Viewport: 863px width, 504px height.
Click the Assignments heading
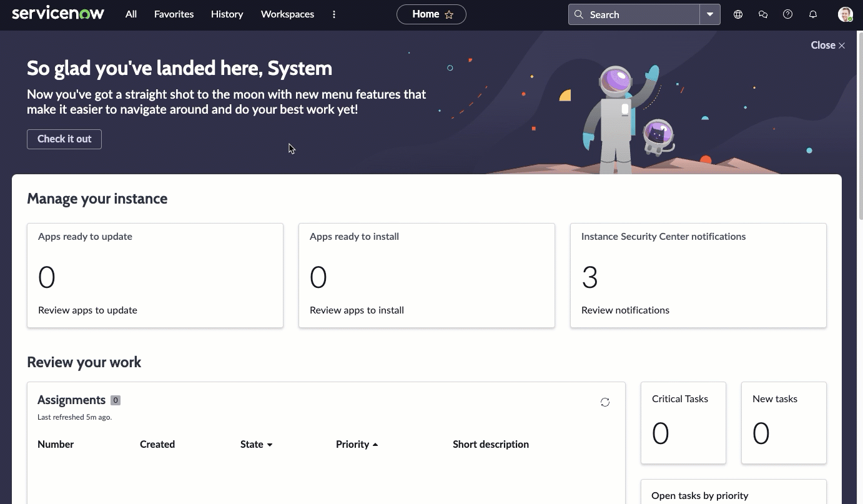71,400
